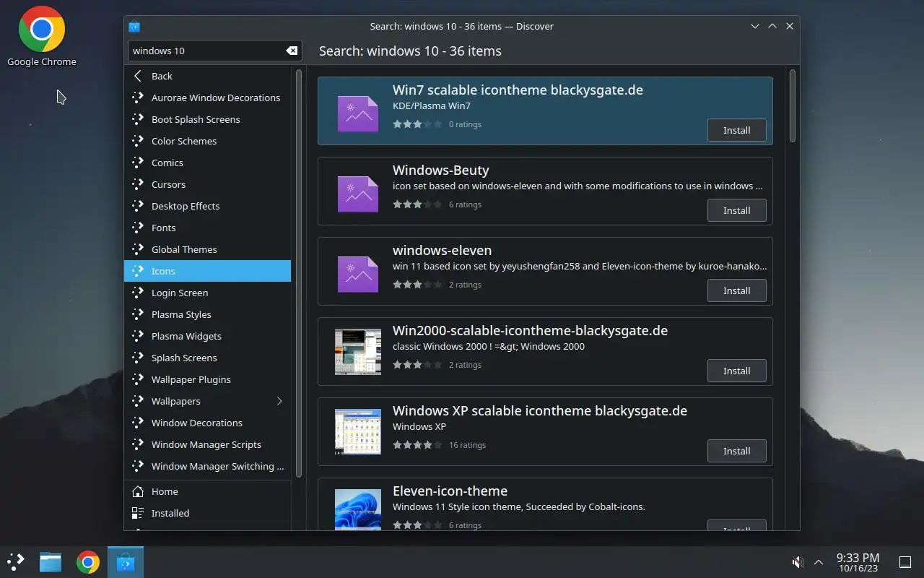Click Windows XP icontheme preview thumbnail
Image resolution: width=924 pixels, height=578 pixels.
pos(358,431)
